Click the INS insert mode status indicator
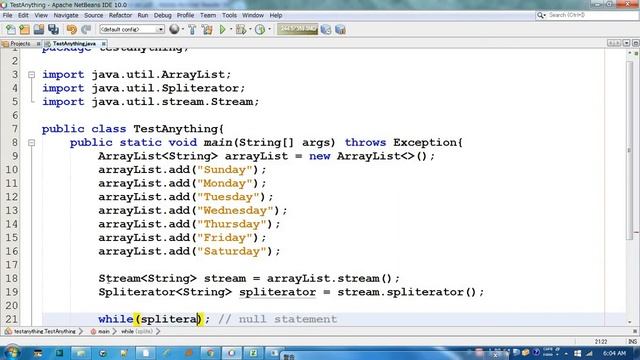 pos(632,341)
